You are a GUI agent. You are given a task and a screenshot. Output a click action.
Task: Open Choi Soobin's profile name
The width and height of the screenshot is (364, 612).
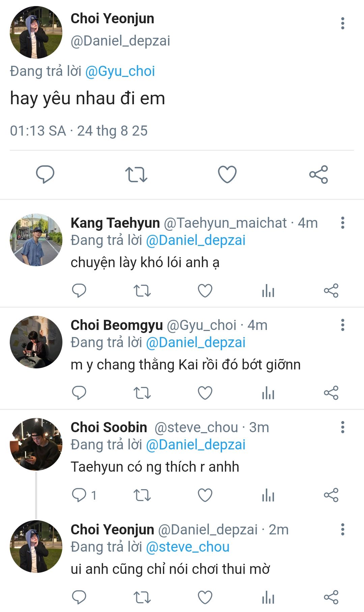[x=109, y=427]
